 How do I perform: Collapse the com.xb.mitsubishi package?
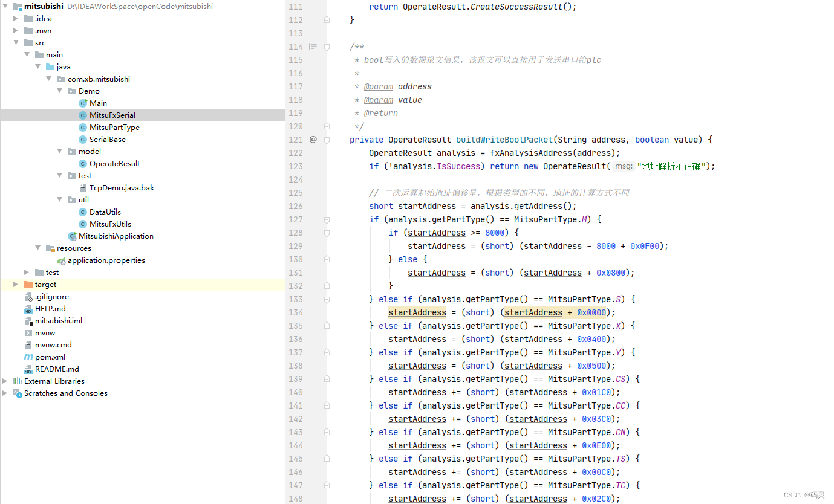coord(49,79)
